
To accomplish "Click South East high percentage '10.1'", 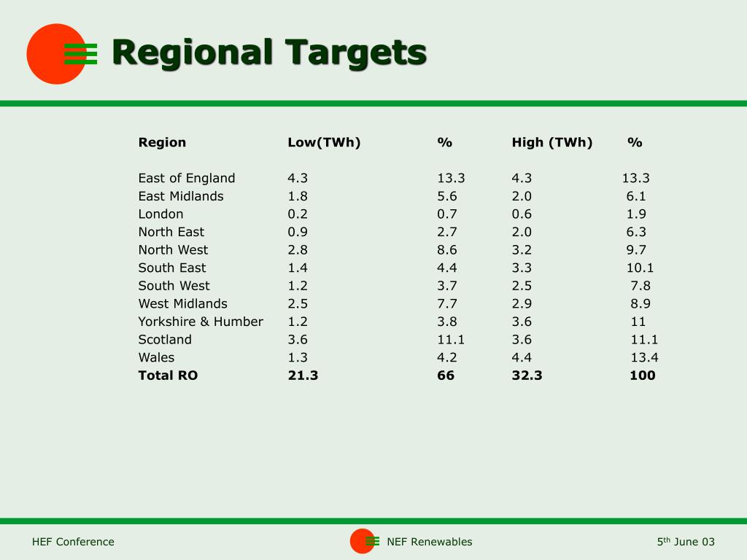I will tap(640, 268).
